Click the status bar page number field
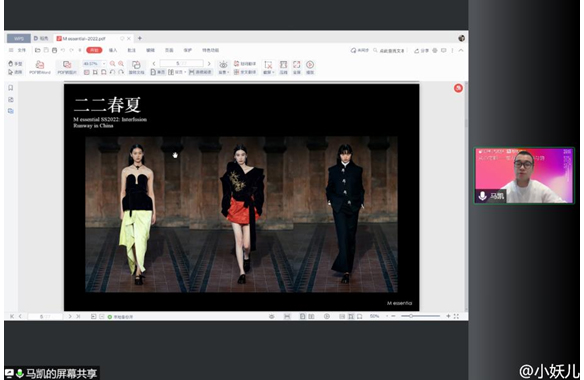This screenshot has height=380, width=584. pyautogui.click(x=45, y=316)
